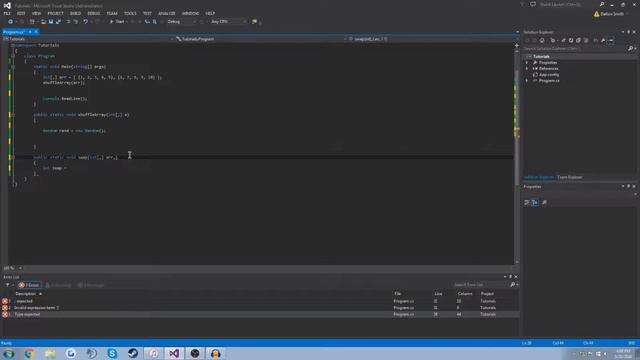Click the Search Error List field

(481, 285)
